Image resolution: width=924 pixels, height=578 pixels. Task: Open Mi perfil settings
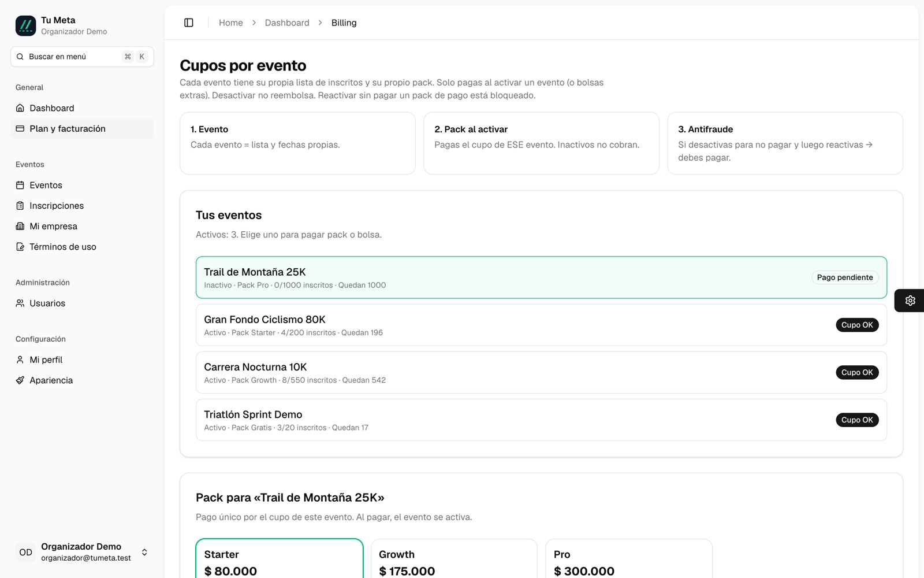pyautogui.click(x=82, y=360)
